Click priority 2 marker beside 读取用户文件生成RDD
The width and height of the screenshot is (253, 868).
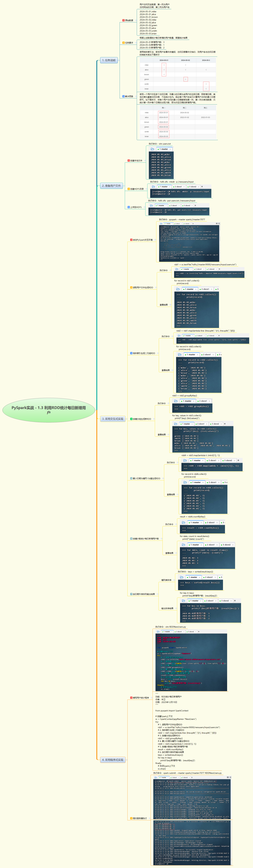click(x=131, y=287)
